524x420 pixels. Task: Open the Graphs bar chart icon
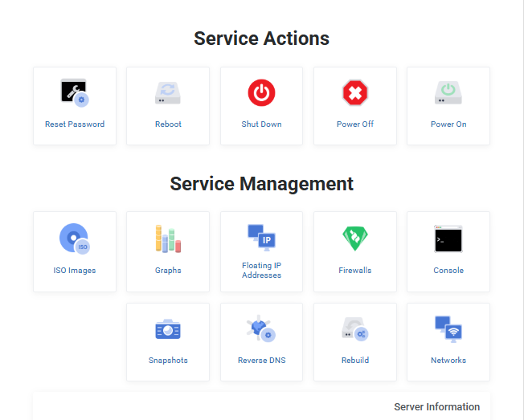168,239
